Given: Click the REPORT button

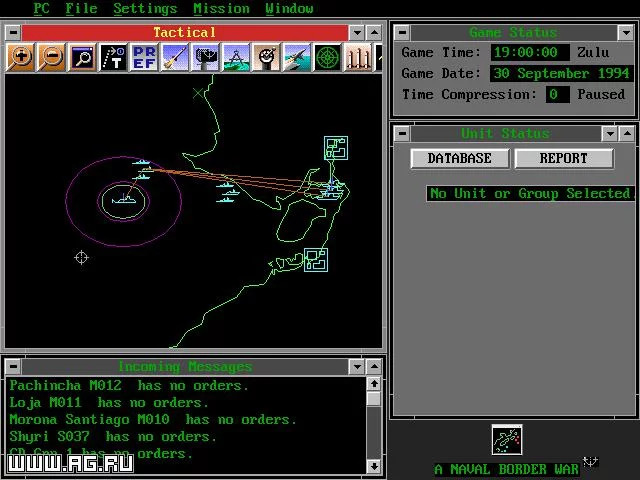Looking at the screenshot, I should point(564,158).
